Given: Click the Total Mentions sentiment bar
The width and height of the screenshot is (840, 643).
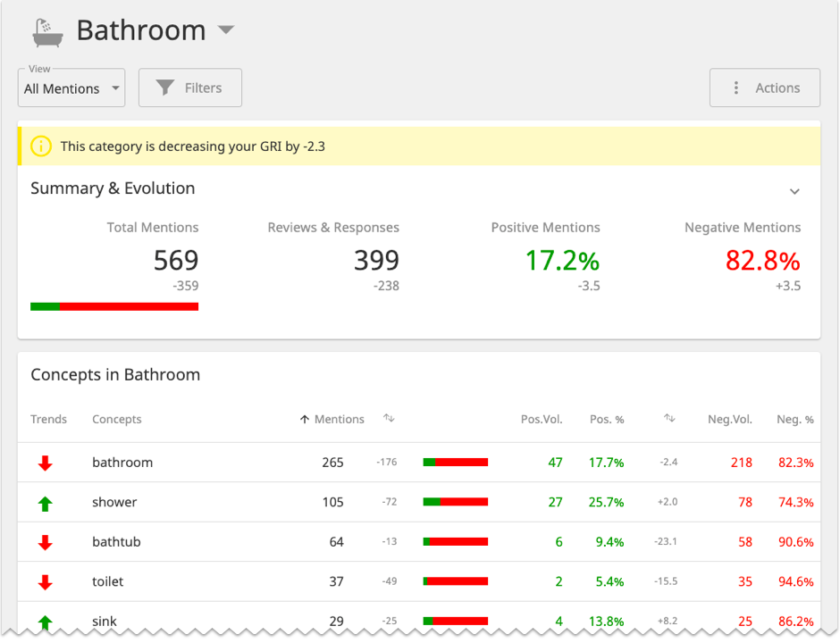Looking at the screenshot, I should (x=114, y=306).
